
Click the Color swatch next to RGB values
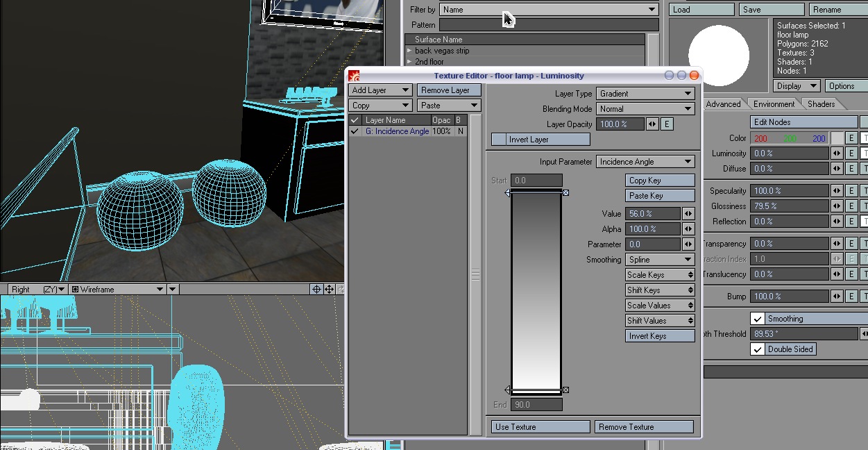click(837, 138)
